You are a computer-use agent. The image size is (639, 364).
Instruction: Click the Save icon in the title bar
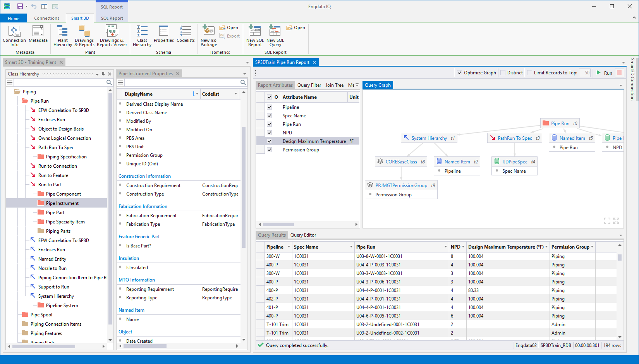[x=20, y=6]
